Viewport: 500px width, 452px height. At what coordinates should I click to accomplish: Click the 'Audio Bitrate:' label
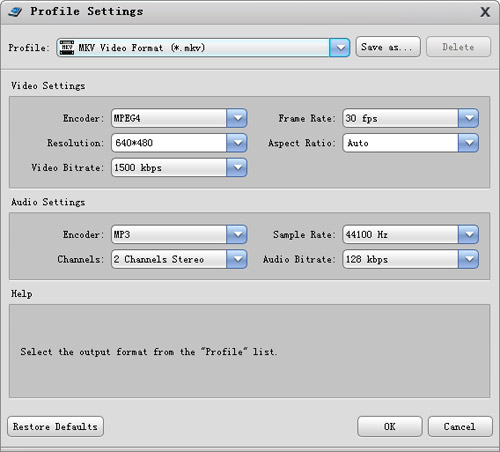point(299,259)
